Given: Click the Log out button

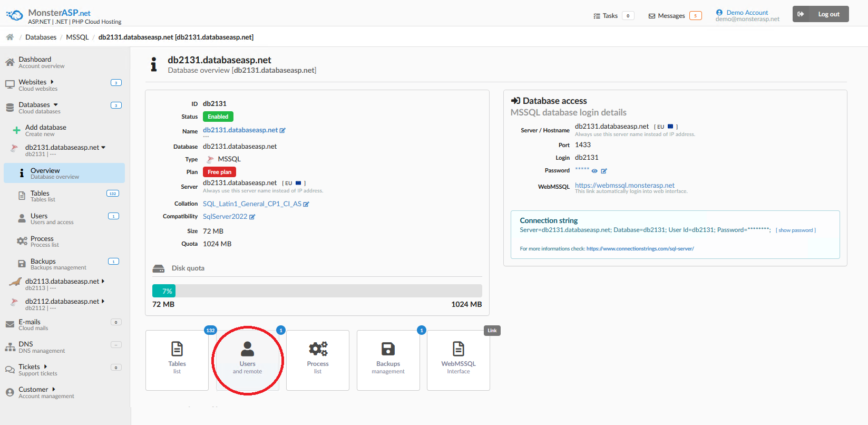Looking at the screenshot, I should pos(821,14).
